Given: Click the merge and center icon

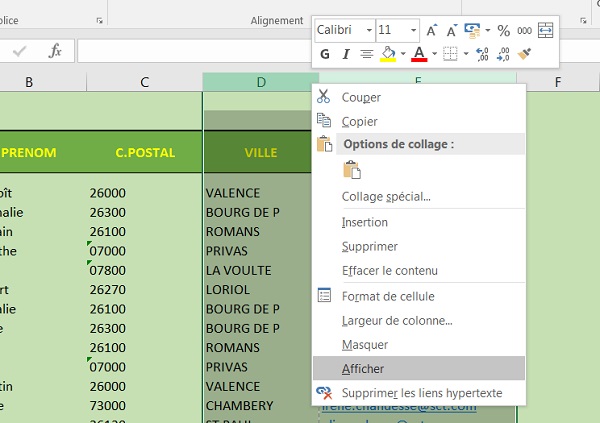Looking at the screenshot, I should [x=545, y=31].
